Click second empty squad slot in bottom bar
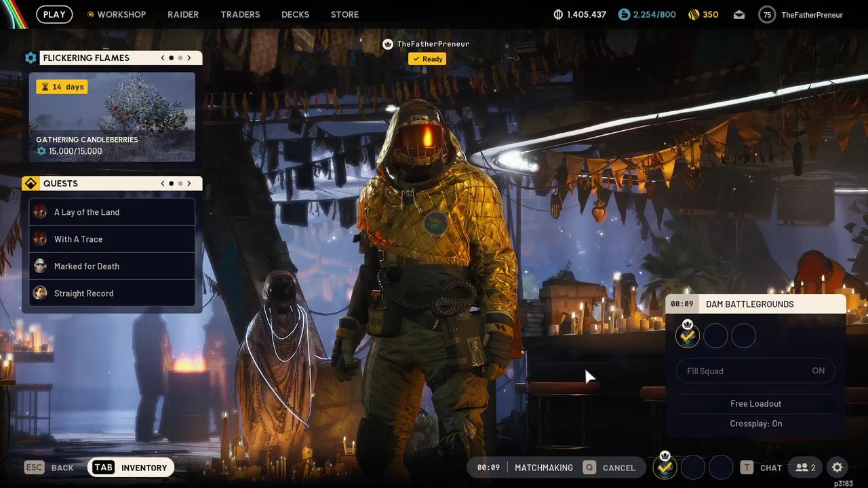Screen dimensions: 868x488 point(693,467)
